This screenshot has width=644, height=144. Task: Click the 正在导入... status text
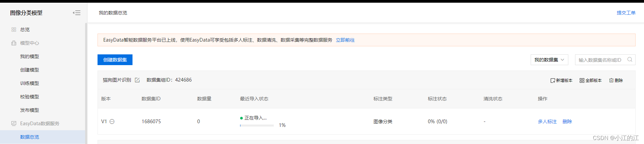[255, 118]
